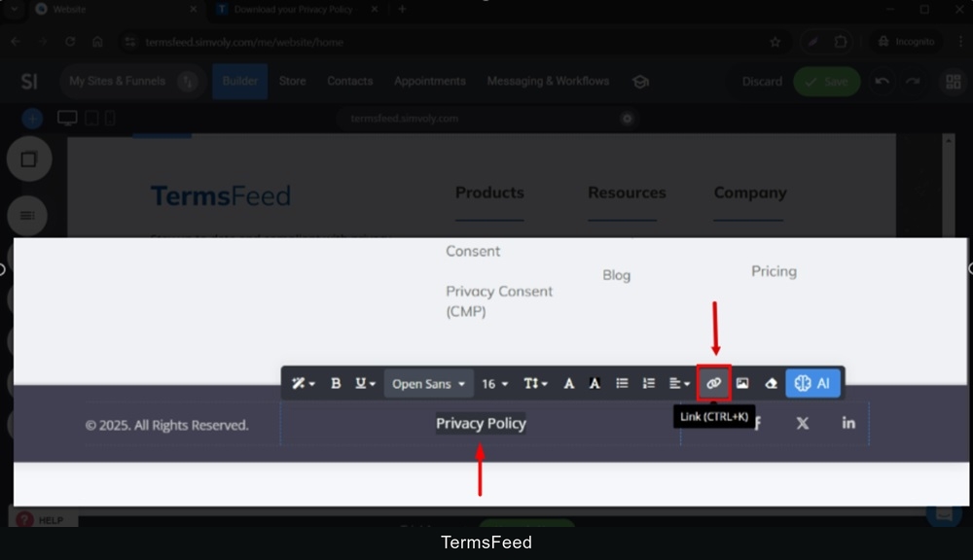The height and width of the screenshot is (560, 973).
Task: Click the X social icon in footer
Action: 803,423
